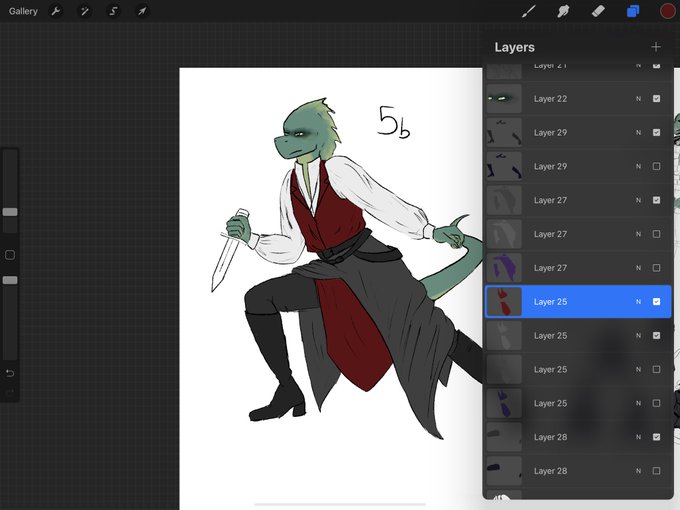Uncheck the visible Layer 27 checkbox

pyautogui.click(x=657, y=200)
